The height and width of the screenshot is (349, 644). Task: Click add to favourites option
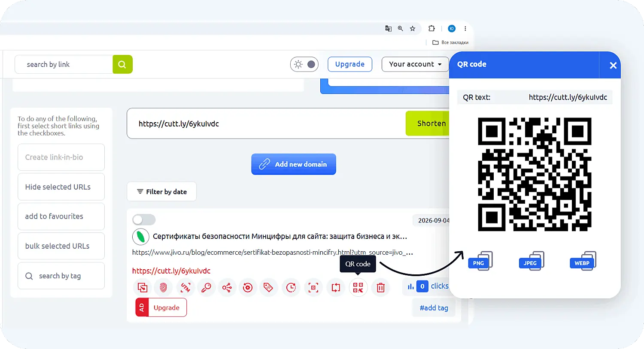61,217
